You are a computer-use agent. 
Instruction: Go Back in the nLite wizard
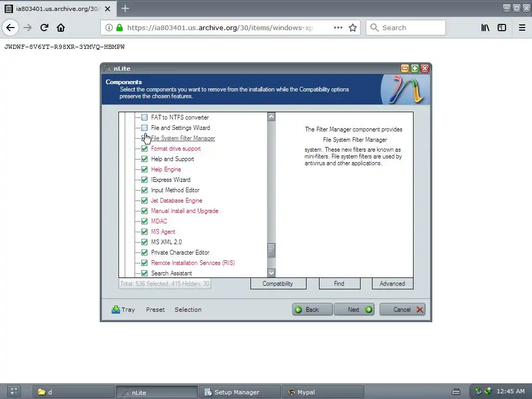312,310
